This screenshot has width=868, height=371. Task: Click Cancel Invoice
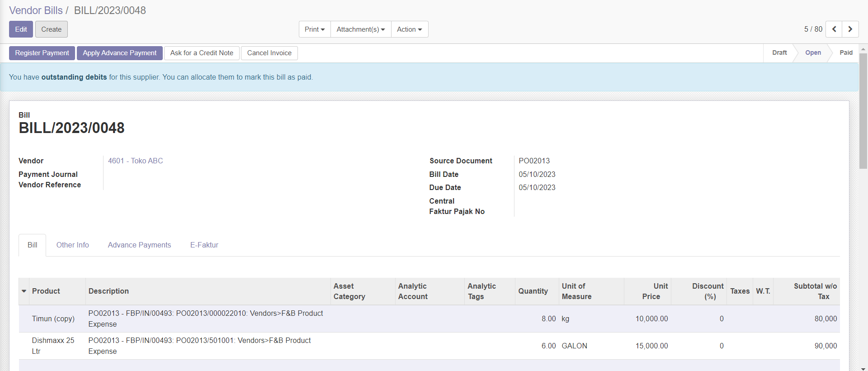coord(269,53)
